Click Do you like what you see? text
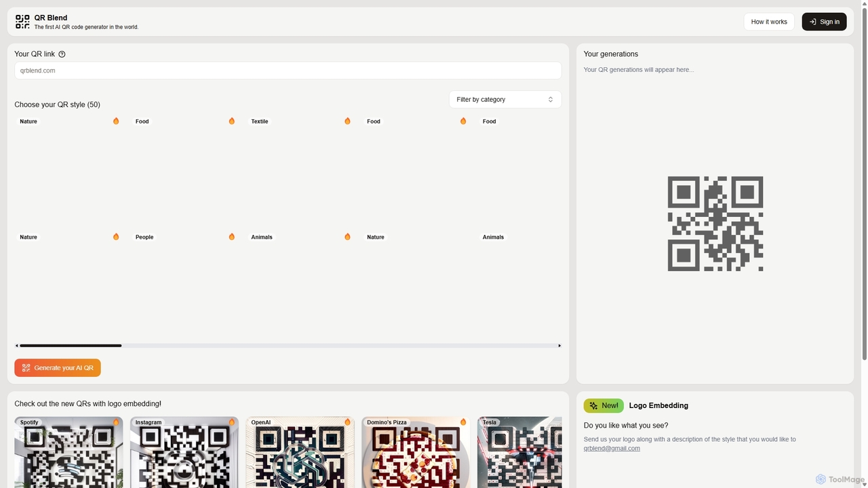This screenshot has height=488, width=868. pos(626,426)
